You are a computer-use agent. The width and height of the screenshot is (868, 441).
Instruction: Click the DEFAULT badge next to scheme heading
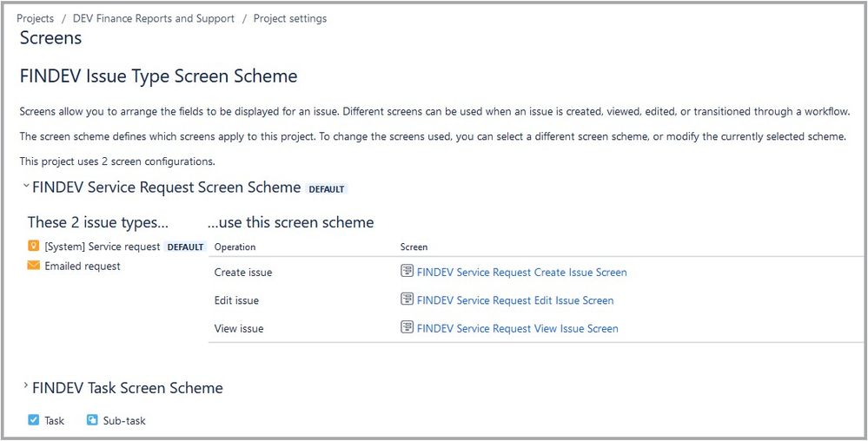point(327,188)
